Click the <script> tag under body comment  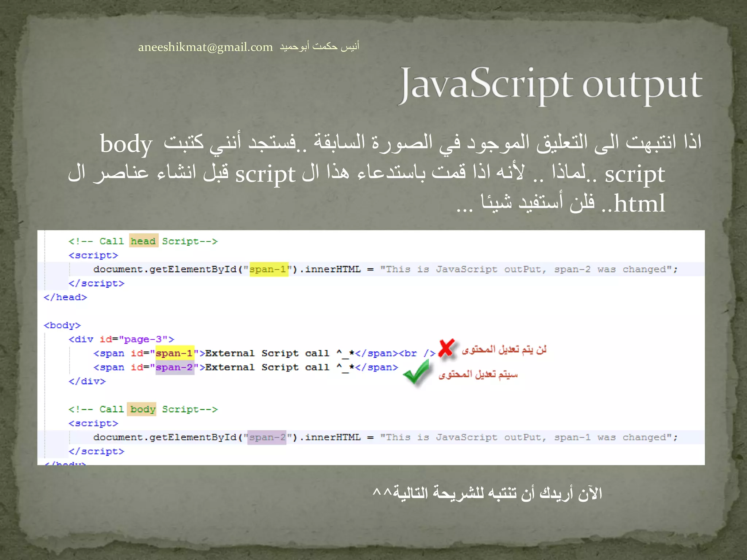click(93, 423)
